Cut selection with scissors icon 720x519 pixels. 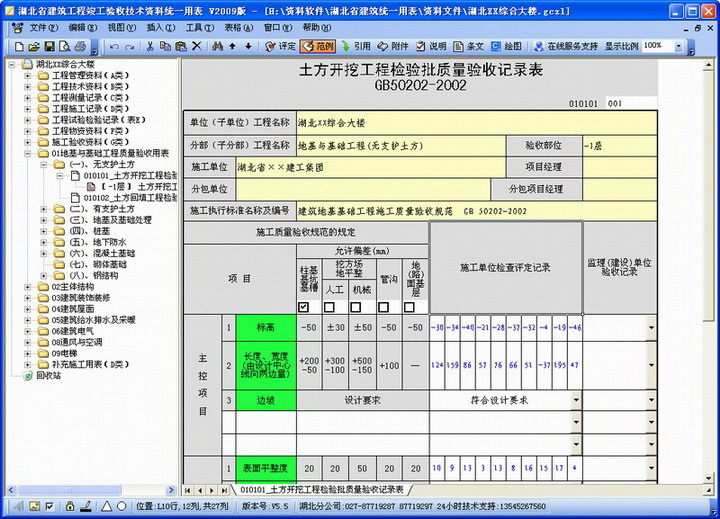(x=150, y=46)
